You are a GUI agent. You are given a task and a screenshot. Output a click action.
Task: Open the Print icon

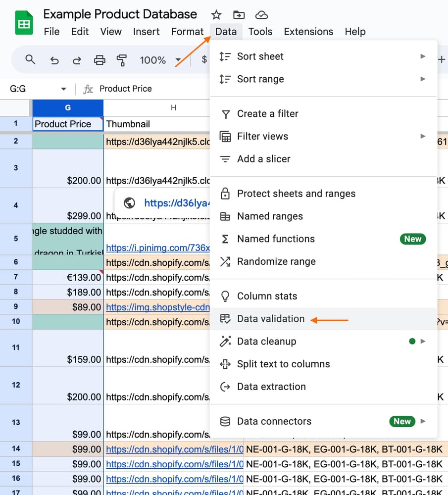[x=100, y=59]
